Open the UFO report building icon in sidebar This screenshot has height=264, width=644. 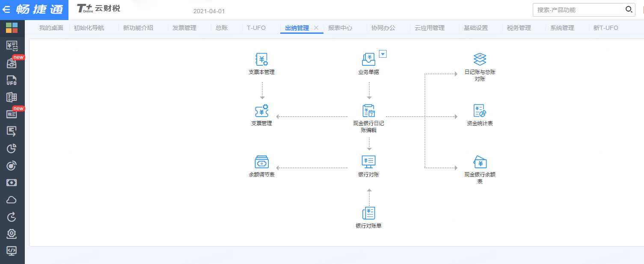pos(12,97)
